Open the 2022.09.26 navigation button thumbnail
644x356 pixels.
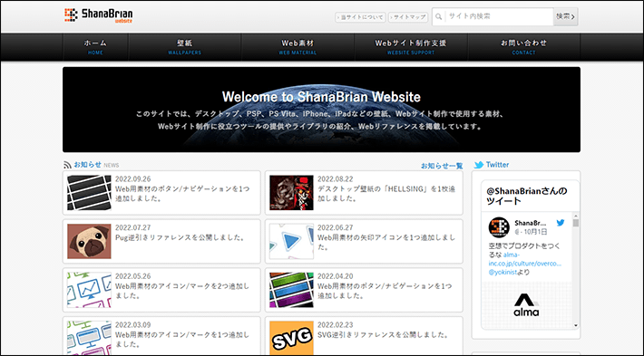point(89,193)
